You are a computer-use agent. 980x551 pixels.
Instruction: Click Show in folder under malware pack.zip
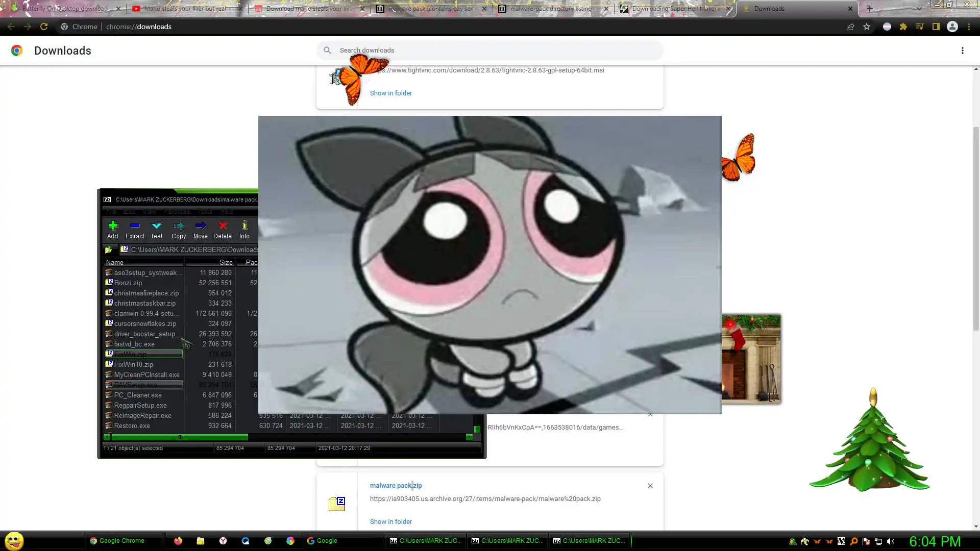[390, 521]
